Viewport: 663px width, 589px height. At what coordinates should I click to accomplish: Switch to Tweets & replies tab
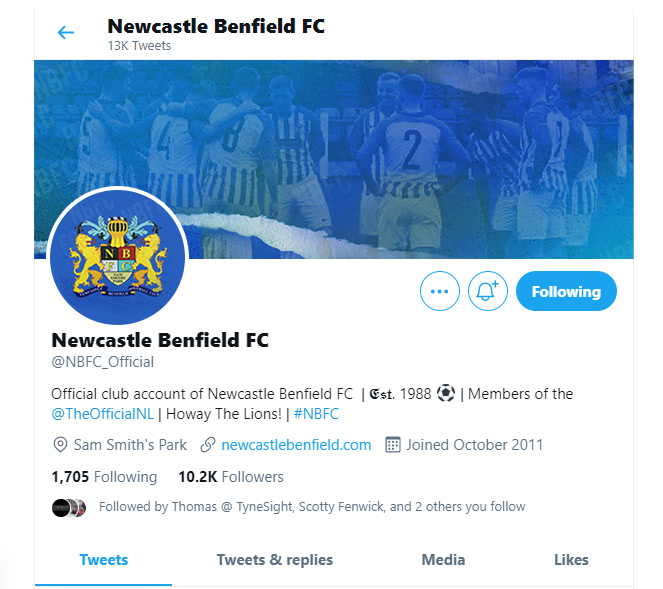[x=275, y=560]
